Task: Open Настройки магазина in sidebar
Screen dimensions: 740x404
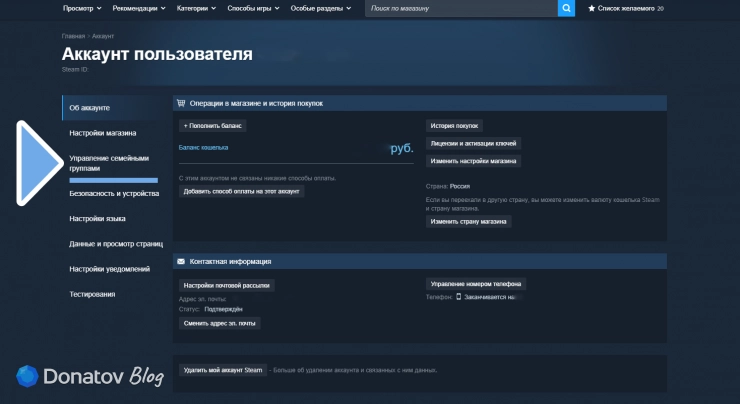Action: click(103, 133)
